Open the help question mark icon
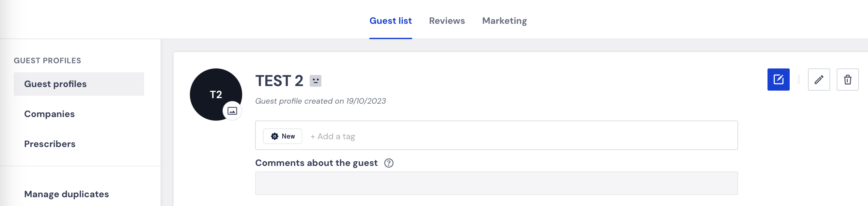 [389, 163]
